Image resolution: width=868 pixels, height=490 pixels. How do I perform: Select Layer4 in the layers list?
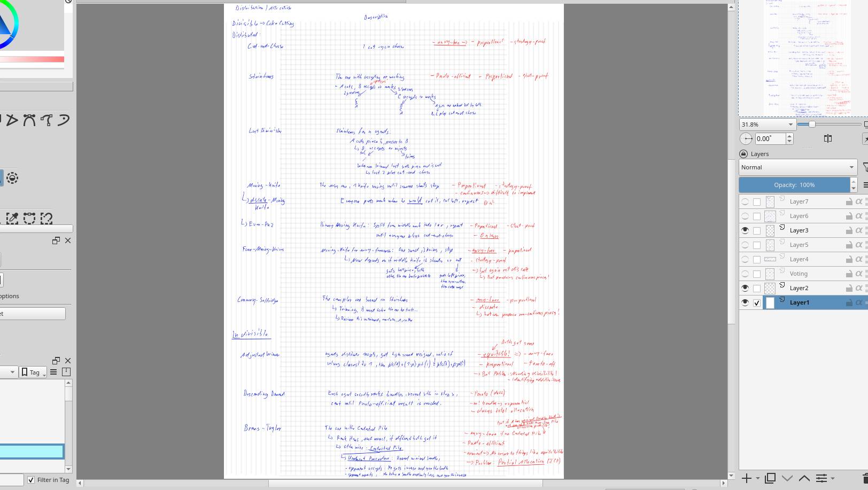tap(799, 259)
